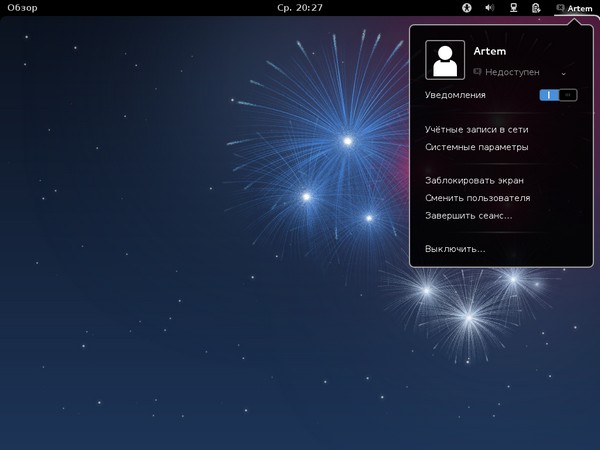Click the status bubble icon next to Недоступен

tap(478, 72)
